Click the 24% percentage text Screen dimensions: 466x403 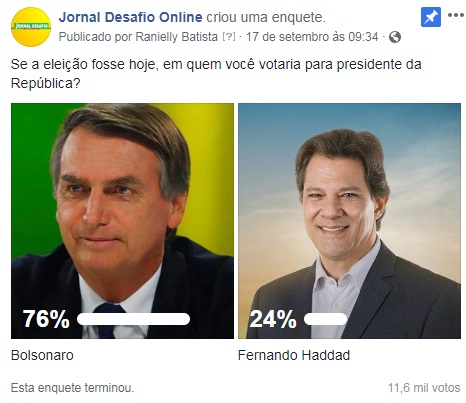click(273, 319)
